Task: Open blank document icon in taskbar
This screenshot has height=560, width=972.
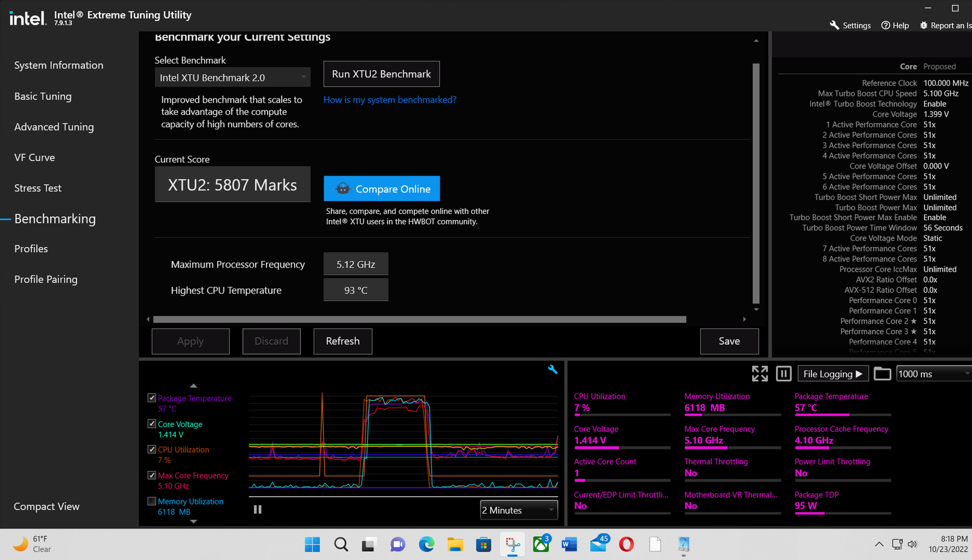Action: [x=655, y=544]
